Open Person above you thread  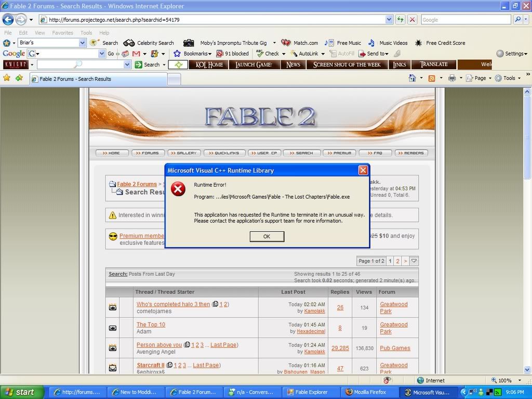click(159, 345)
